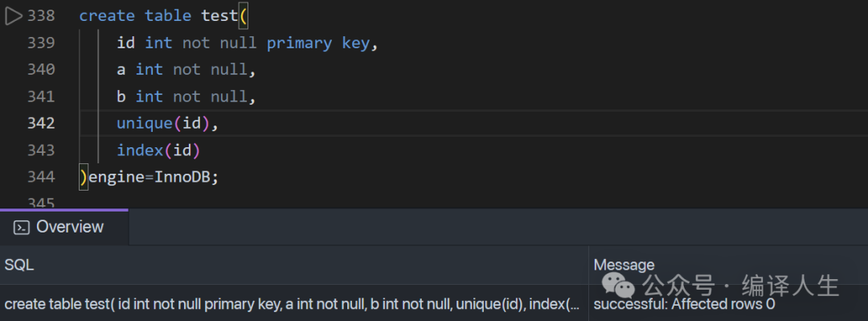Viewport: 868px width, 321px height.
Task: Click the terminal icon beside Overview
Action: point(22,228)
